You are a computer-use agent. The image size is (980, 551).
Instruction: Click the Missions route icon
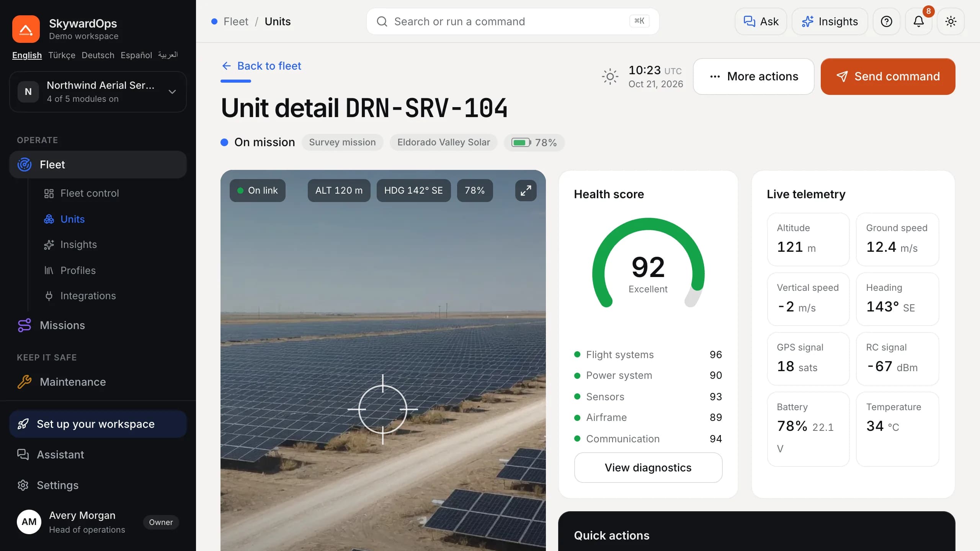pos(24,325)
